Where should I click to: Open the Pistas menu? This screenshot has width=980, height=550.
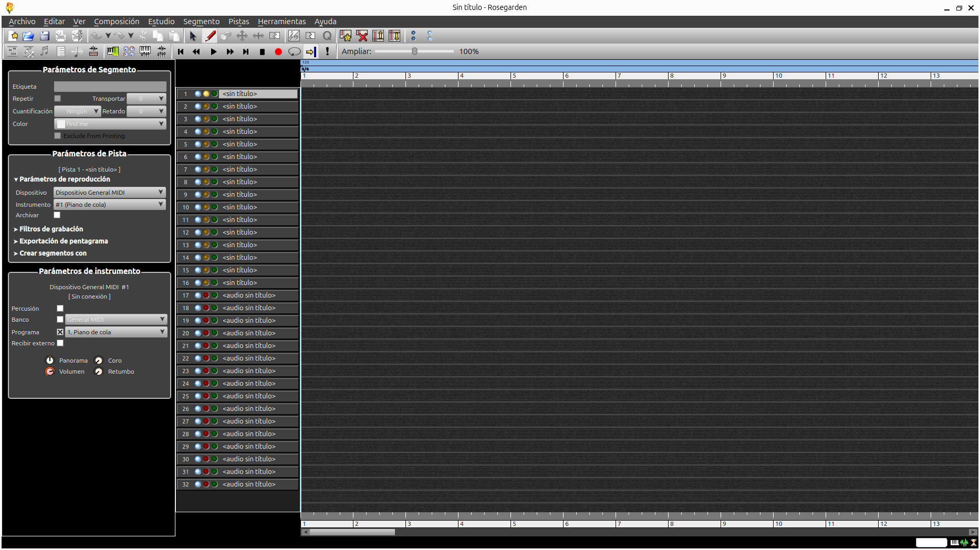click(x=238, y=22)
